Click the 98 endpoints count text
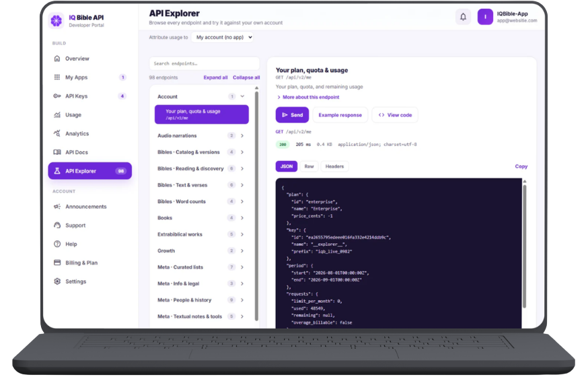The width and height of the screenshot is (588, 377). (163, 77)
